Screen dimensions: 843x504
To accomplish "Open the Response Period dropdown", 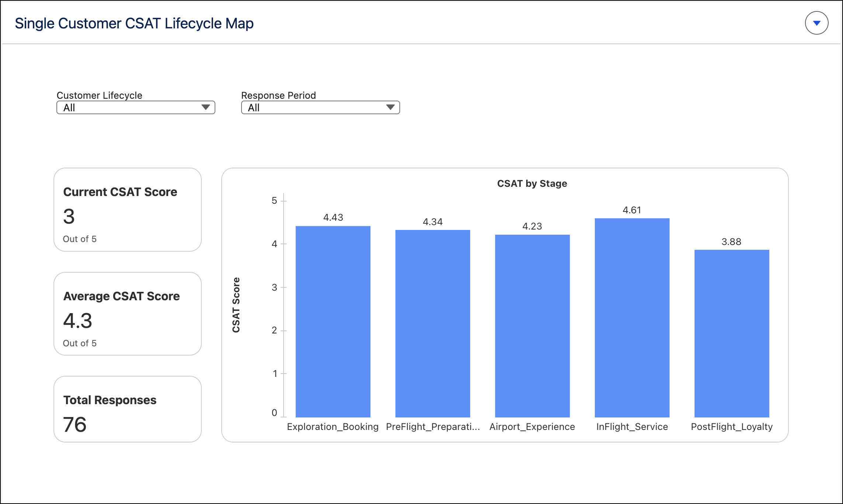I will (x=320, y=108).
